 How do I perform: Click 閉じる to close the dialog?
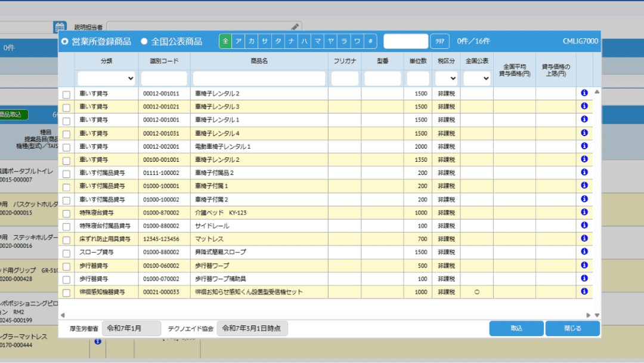point(572,328)
